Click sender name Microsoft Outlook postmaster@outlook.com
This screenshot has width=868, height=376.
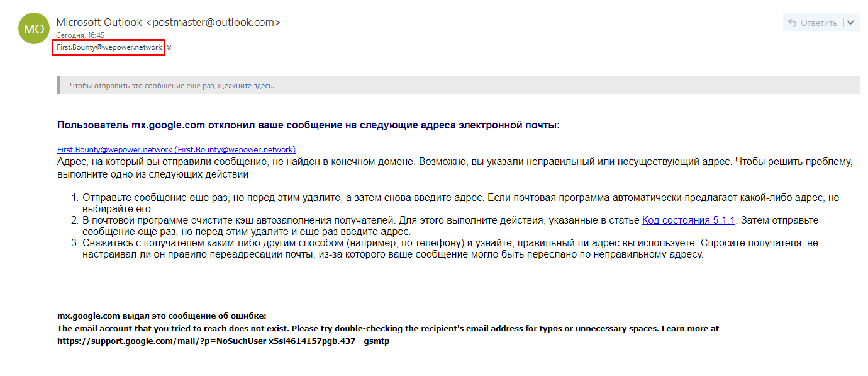click(x=169, y=22)
